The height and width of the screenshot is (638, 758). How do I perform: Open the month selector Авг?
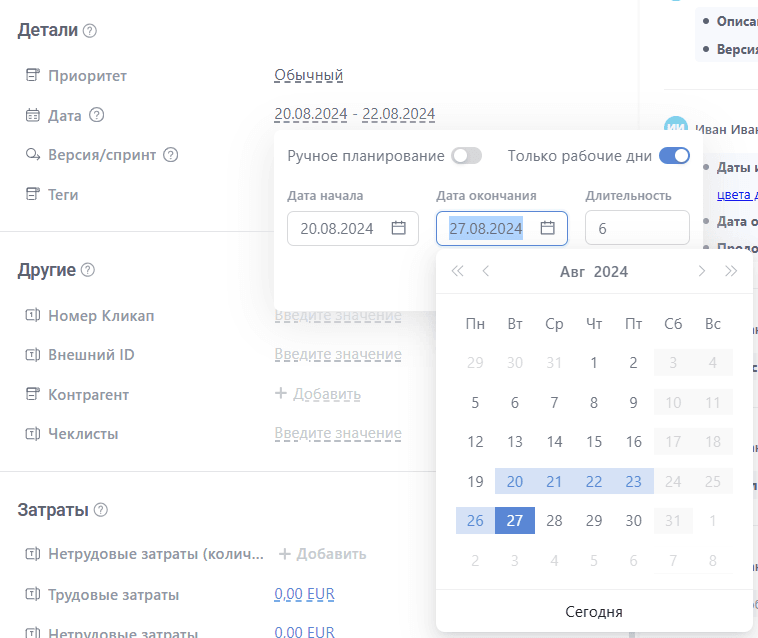[573, 272]
